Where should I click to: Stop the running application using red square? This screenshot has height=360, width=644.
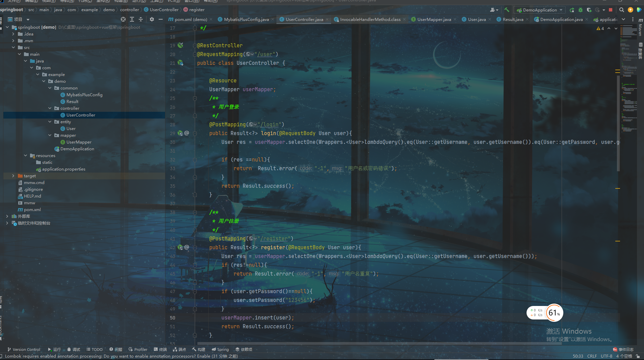[611, 10]
